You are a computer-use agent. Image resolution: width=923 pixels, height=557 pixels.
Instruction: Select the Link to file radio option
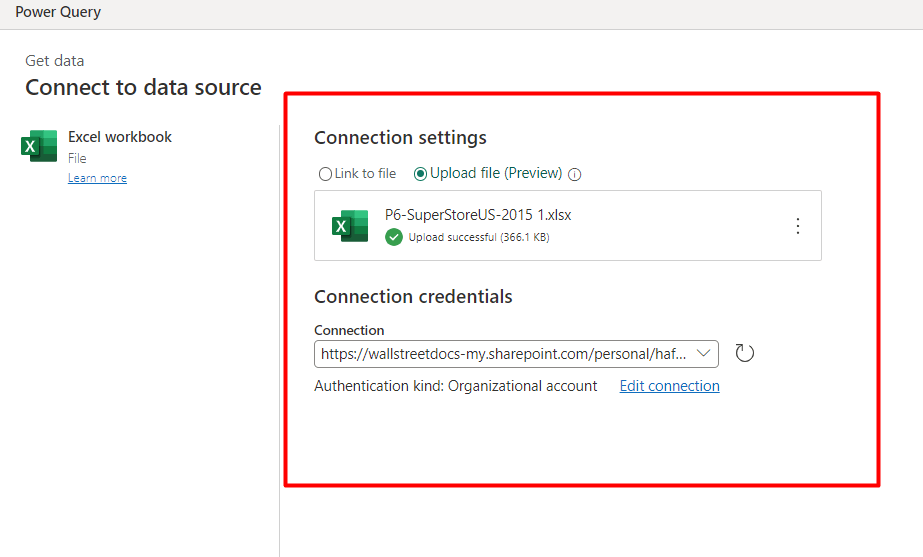click(325, 174)
